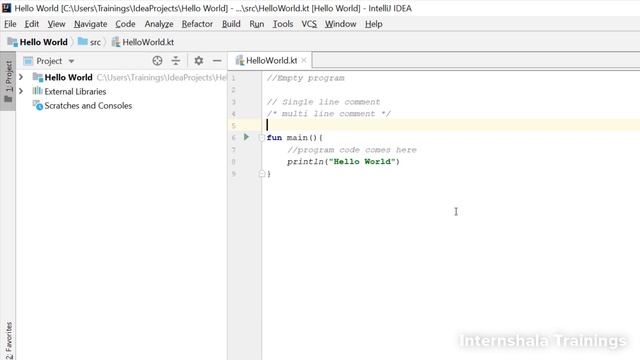Open the VCS menu
Screen dimensions: 640x360
click(309, 24)
